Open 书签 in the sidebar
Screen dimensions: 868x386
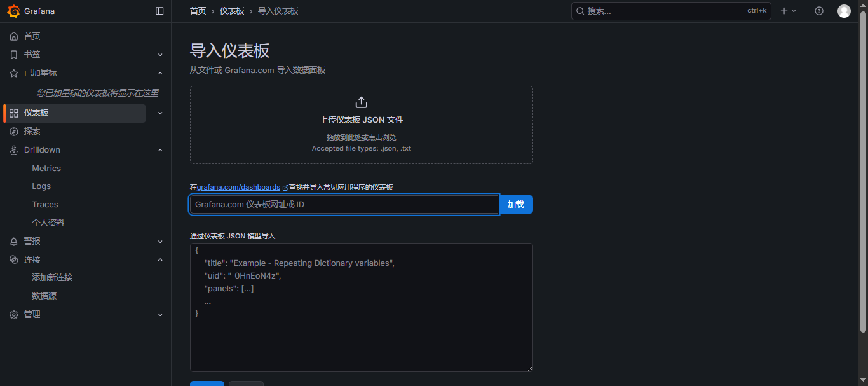coord(32,55)
